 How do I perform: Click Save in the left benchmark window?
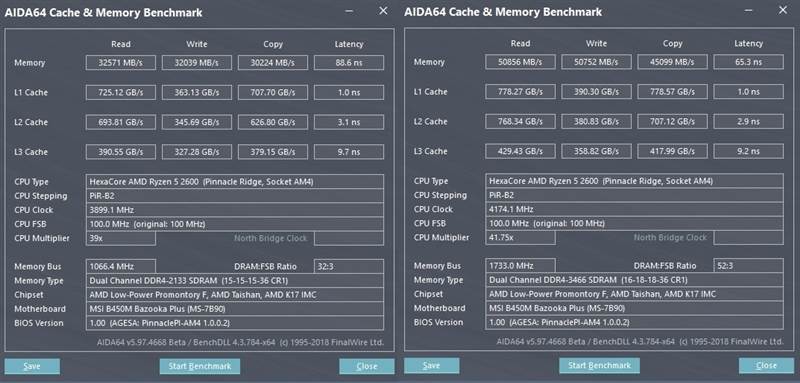click(32, 366)
